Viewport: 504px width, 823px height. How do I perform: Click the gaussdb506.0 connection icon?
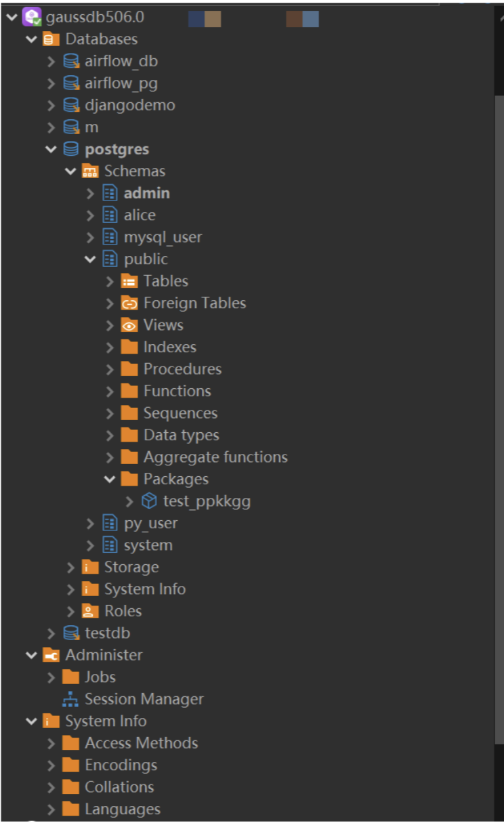click(32, 16)
